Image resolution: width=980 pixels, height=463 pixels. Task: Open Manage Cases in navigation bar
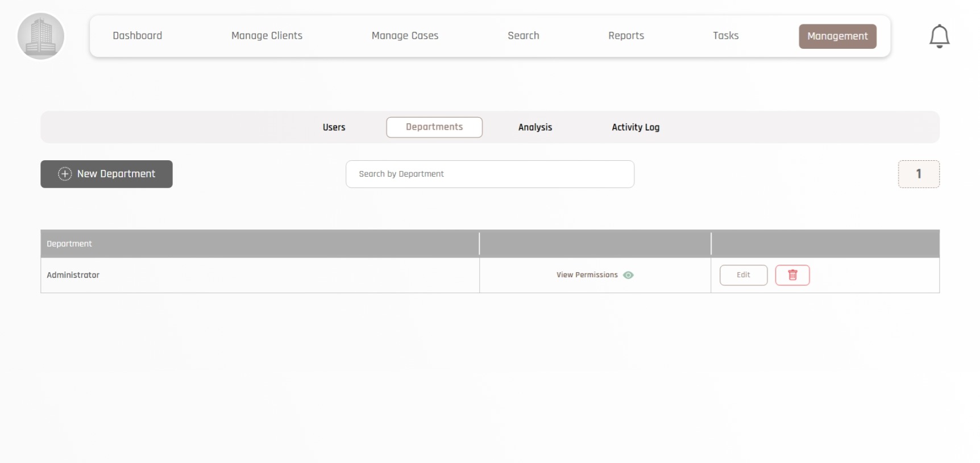405,36
